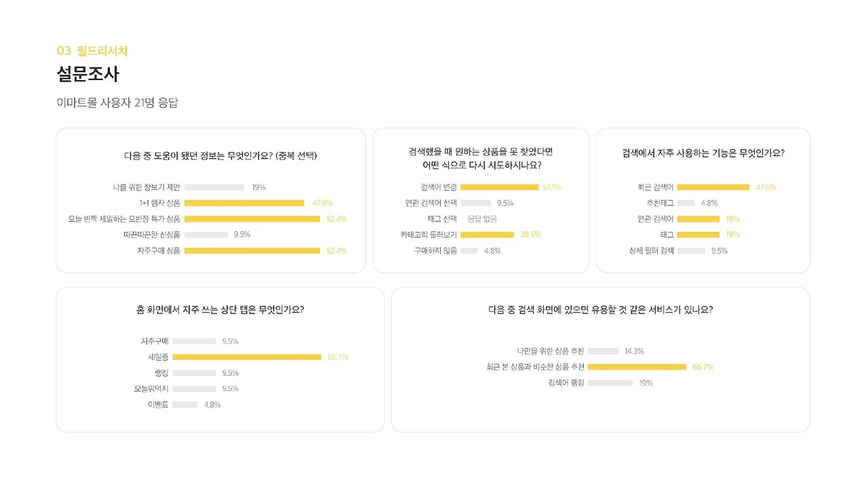This screenshot has height=487, width=868.
Task: Select the 나만을 위한 상품 추천 label
Action: tap(551, 351)
